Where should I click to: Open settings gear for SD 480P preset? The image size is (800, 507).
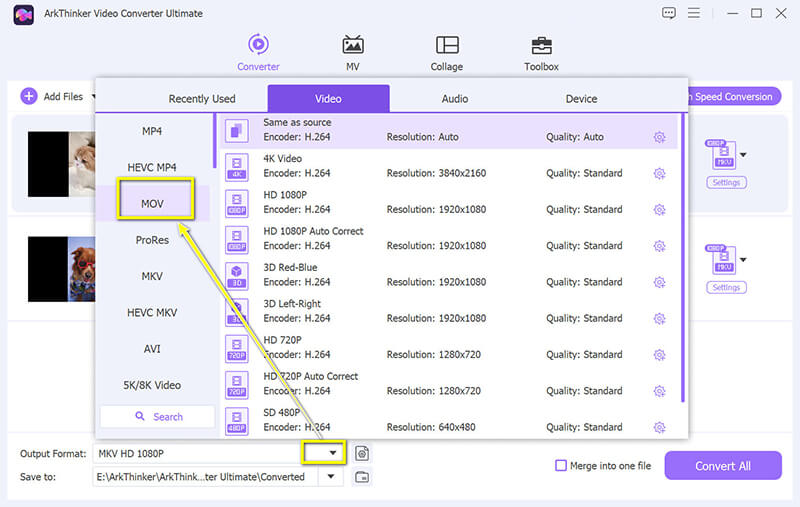tap(659, 427)
